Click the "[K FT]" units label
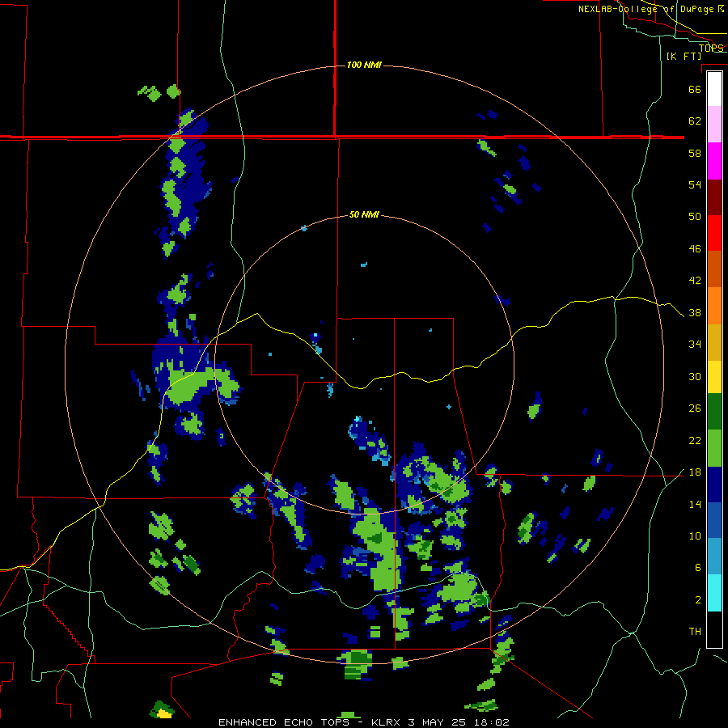Viewport: 728px width, 728px height. (x=684, y=56)
